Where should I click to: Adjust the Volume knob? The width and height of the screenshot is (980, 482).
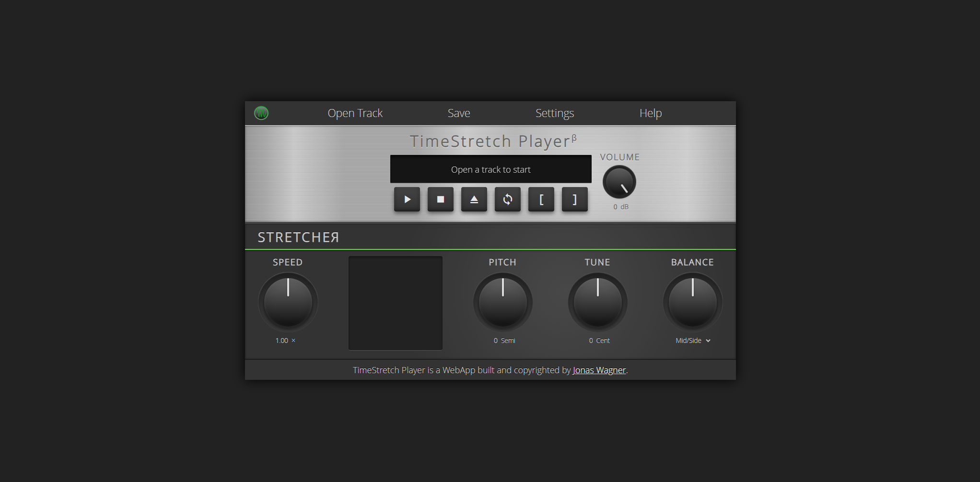619,182
